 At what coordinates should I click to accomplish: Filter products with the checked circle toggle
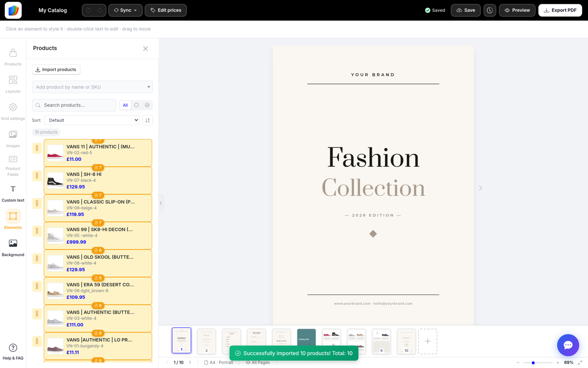(x=147, y=105)
